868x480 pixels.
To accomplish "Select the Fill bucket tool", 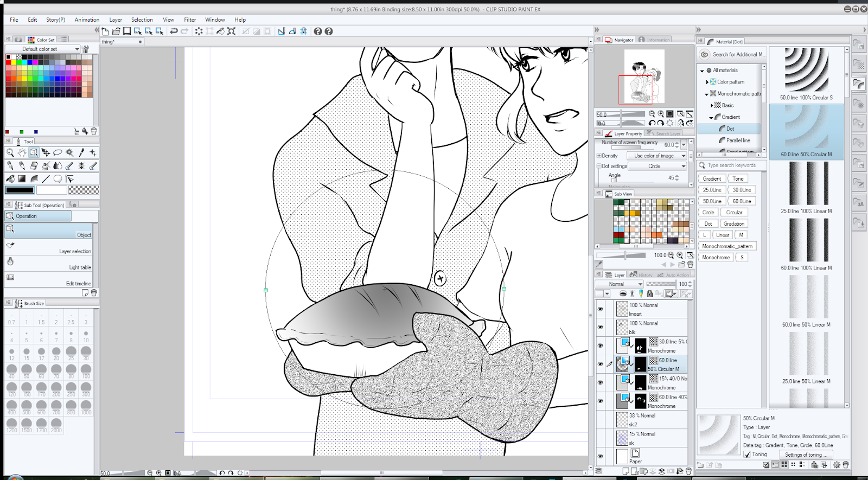I will pyautogui.click(x=10, y=179).
